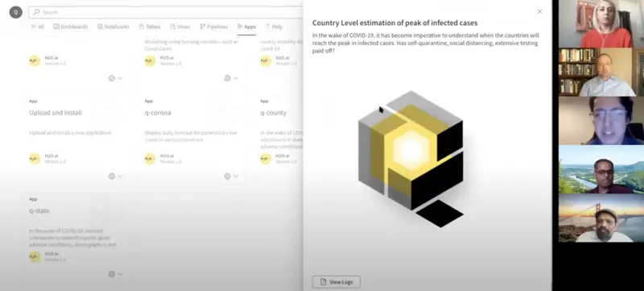
Task: Select video of man before bookshelves
Action: (601, 73)
